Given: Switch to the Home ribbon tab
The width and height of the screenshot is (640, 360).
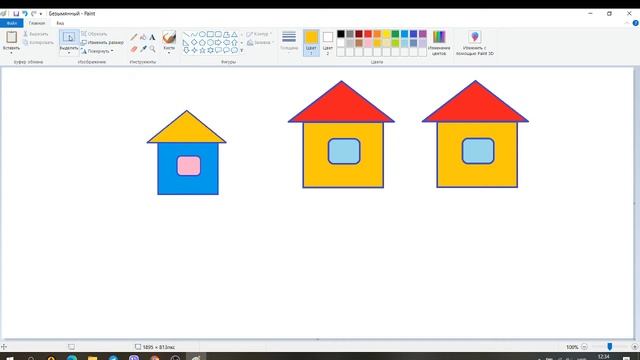Looking at the screenshot, I should click(37, 23).
